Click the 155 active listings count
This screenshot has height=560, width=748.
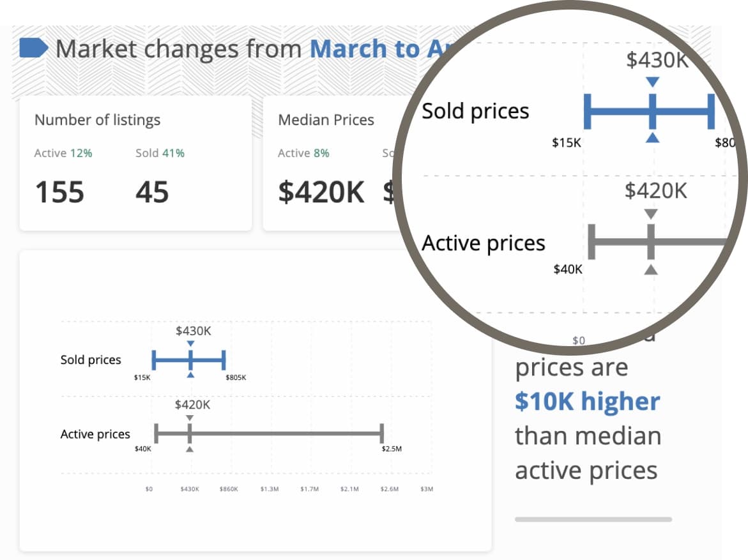point(59,192)
